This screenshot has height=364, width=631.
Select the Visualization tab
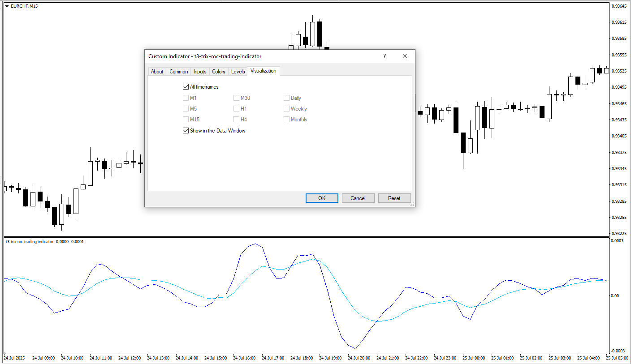[264, 71]
